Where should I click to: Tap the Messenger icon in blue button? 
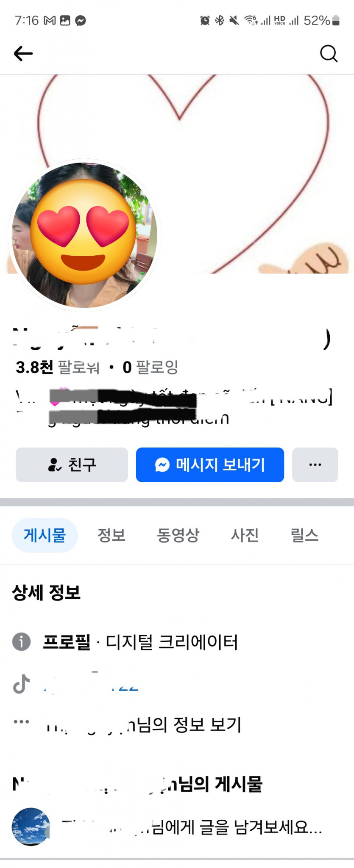[162, 464]
